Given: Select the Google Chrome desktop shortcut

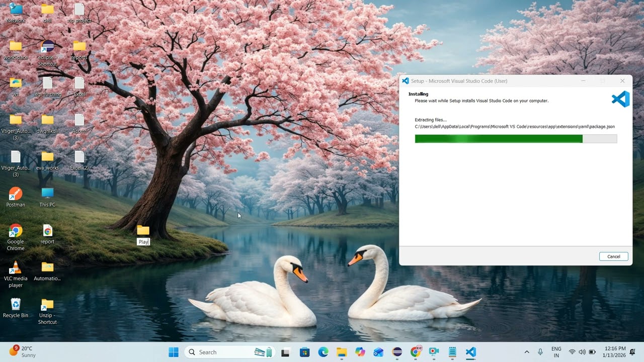Looking at the screenshot, I should [16, 237].
